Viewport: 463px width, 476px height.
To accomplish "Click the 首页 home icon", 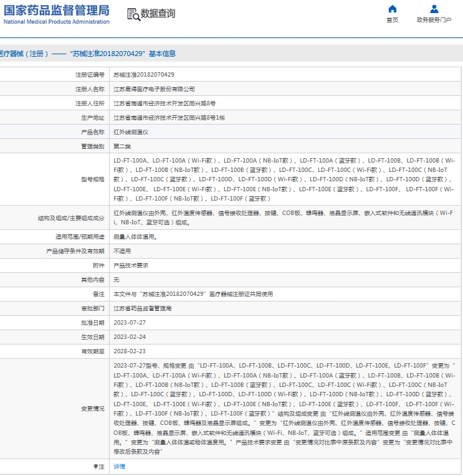I will point(392,9).
